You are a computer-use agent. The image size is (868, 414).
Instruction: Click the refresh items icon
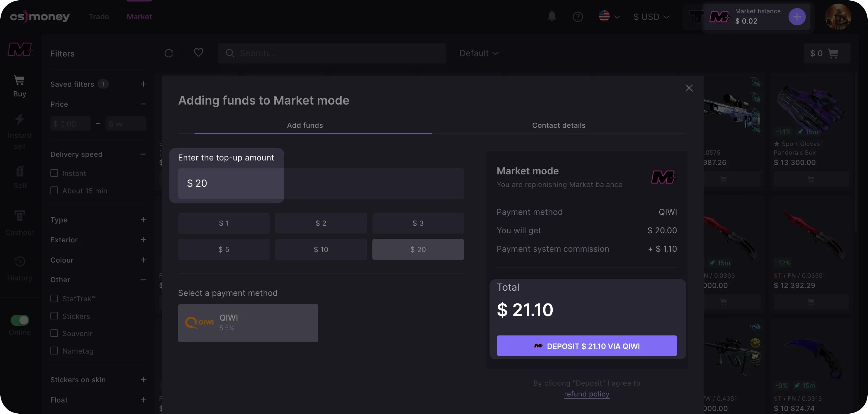tap(169, 53)
